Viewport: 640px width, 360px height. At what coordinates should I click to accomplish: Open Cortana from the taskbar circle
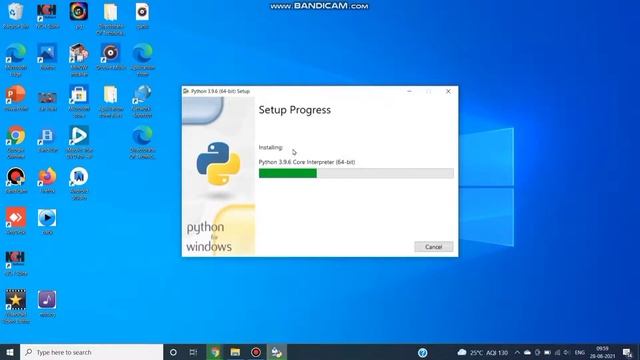click(x=173, y=352)
